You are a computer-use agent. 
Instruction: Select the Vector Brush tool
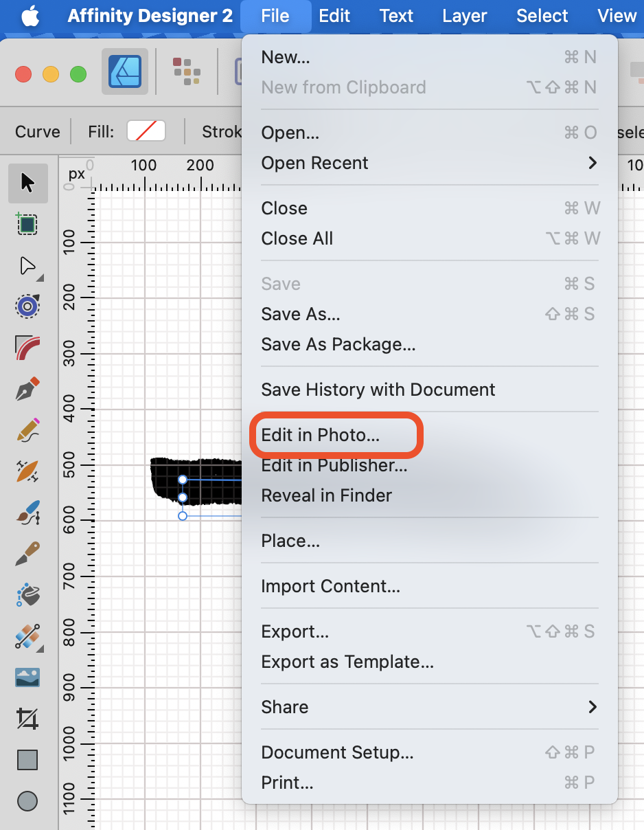click(27, 471)
